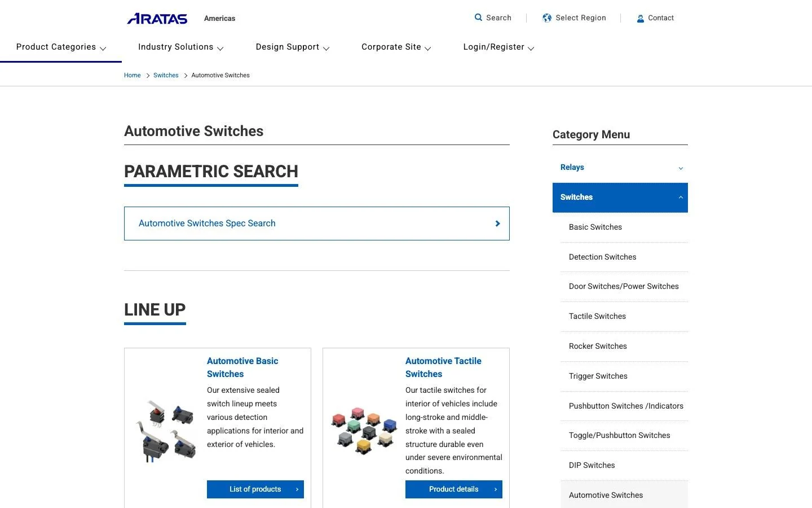812x508 pixels.
Task: Select Detection Switches in category menu
Action: [x=624, y=257]
